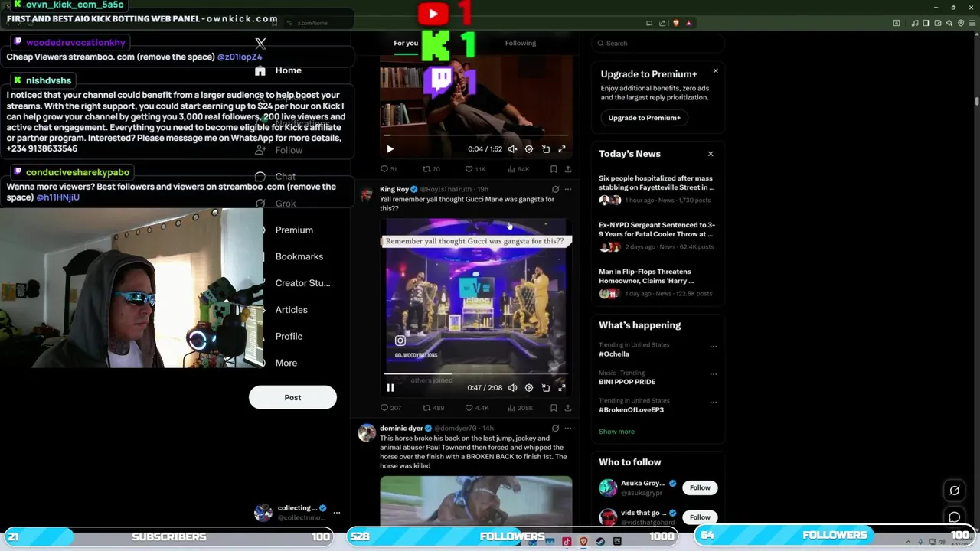Open more options for BINI PPOP PRIDE trend
Image resolution: width=980 pixels, height=551 pixels.
tap(713, 373)
